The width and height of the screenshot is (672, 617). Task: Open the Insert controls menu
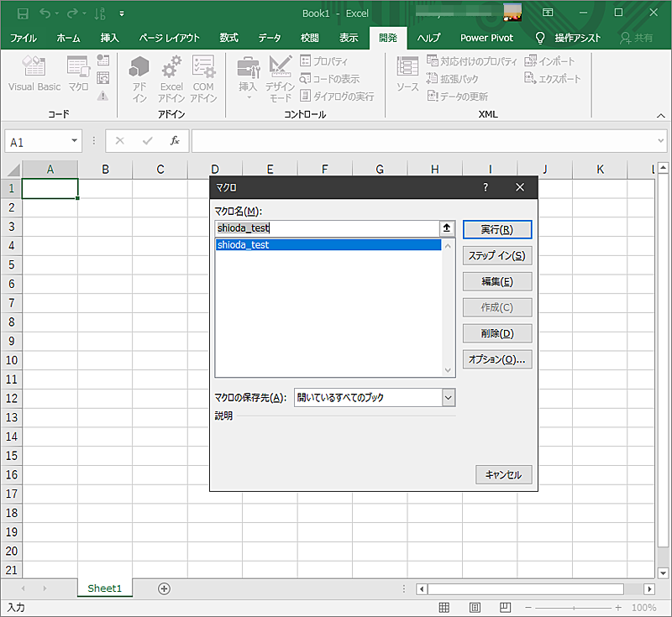click(248, 78)
